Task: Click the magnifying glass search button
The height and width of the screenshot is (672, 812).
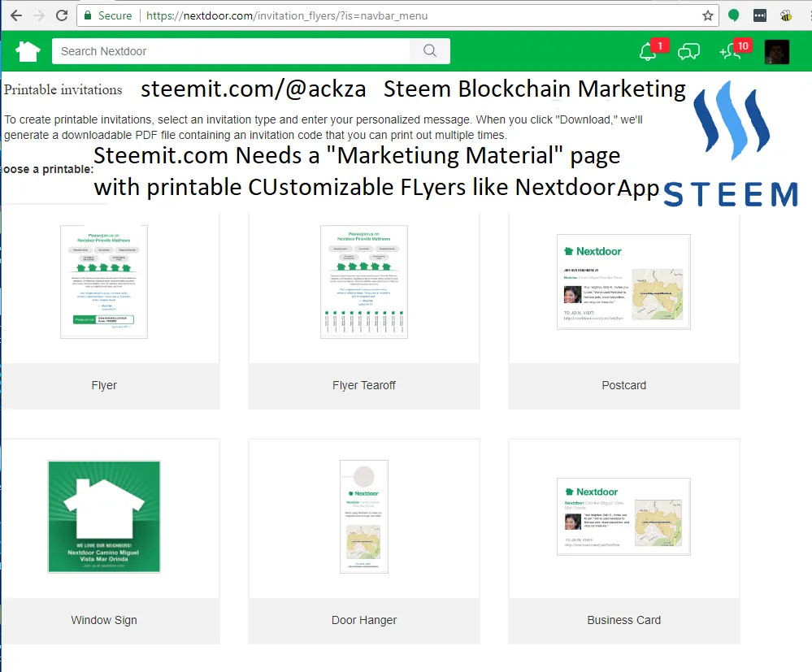Action: point(430,51)
